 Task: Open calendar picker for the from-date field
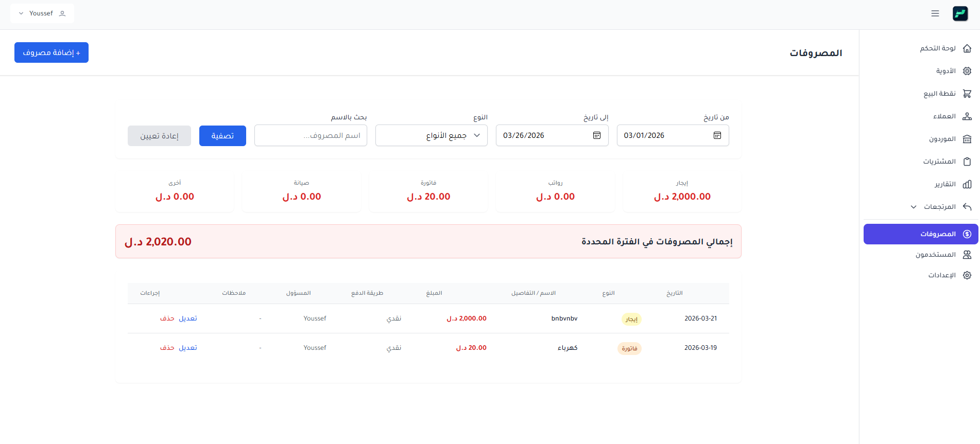click(717, 135)
